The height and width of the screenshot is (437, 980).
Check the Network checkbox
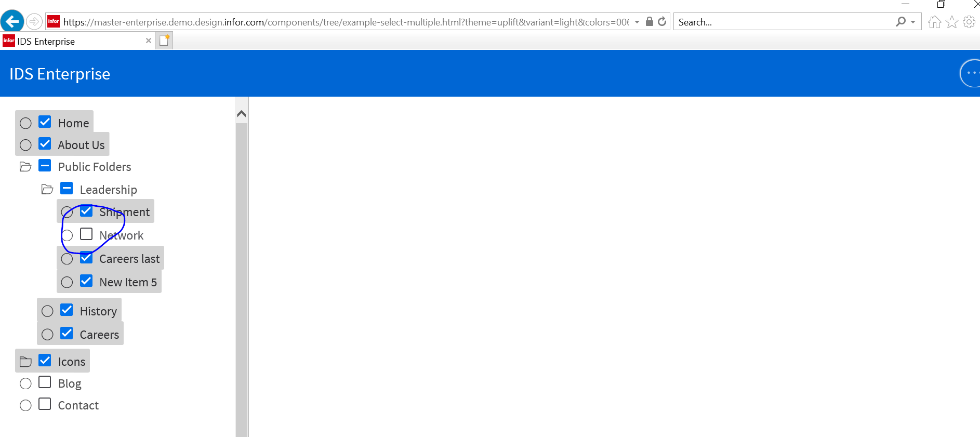pyautogui.click(x=86, y=234)
